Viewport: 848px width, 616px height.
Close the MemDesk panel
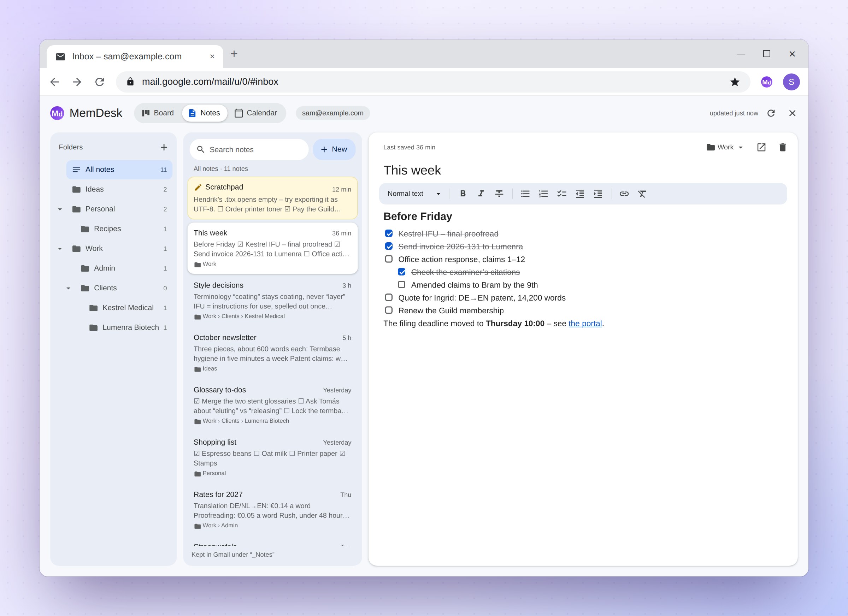point(792,113)
